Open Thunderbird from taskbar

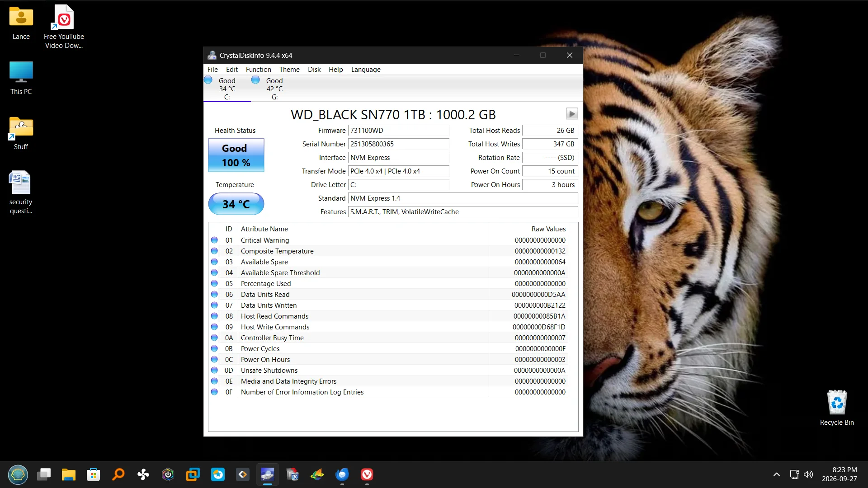pyautogui.click(x=342, y=474)
